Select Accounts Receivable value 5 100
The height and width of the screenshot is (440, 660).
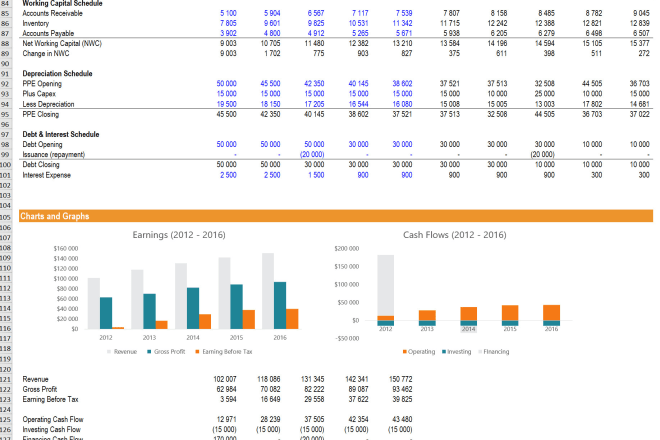228,13
